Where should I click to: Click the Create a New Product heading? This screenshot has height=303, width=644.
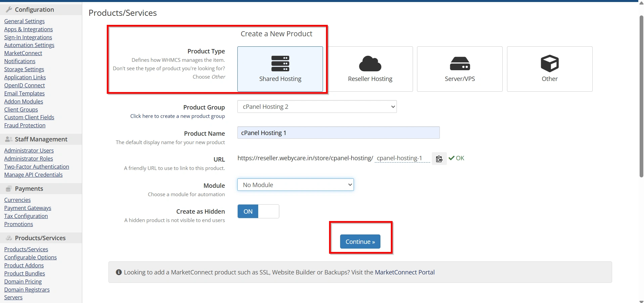[x=276, y=34]
